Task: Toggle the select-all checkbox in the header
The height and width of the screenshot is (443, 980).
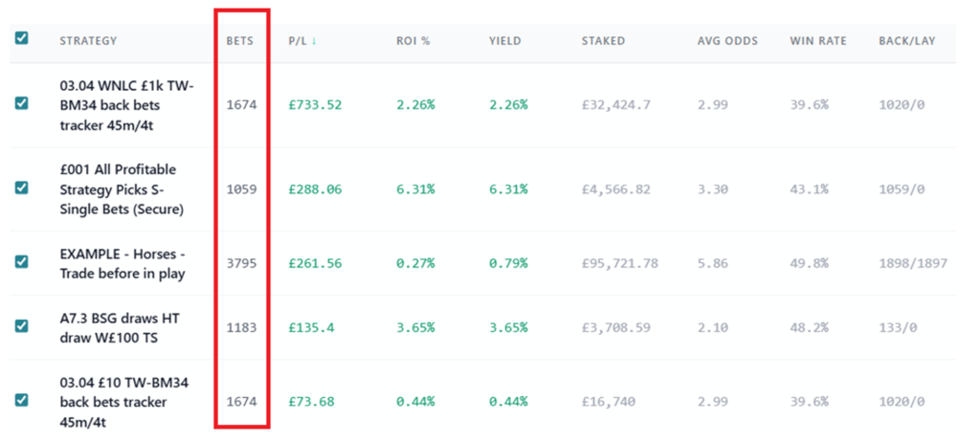Action: pyautogui.click(x=22, y=38)
